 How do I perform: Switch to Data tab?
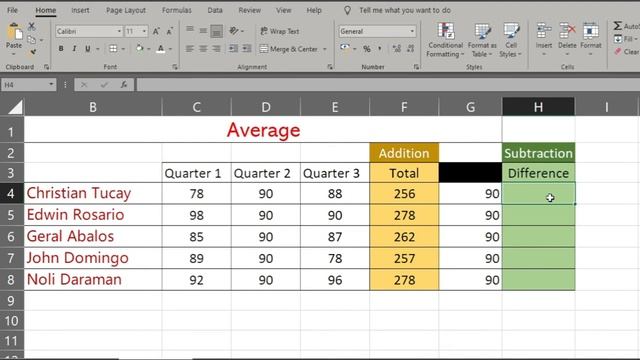[215, 10]
